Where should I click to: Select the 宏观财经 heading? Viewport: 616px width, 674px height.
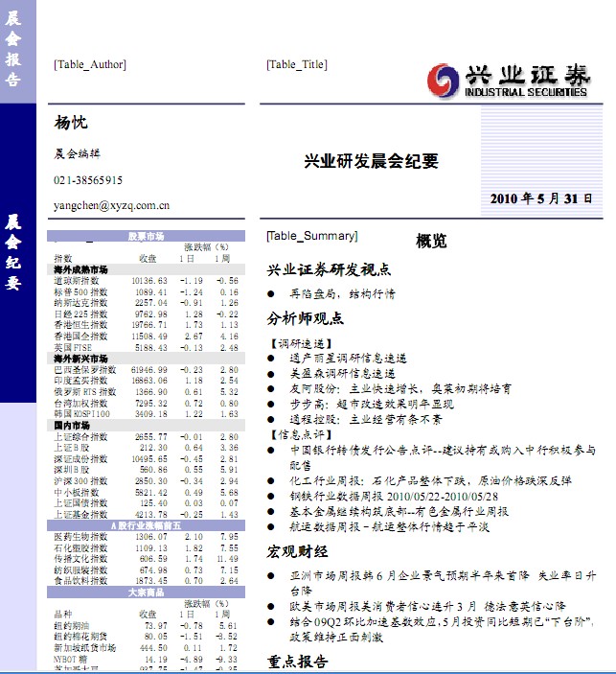point(297,551)
